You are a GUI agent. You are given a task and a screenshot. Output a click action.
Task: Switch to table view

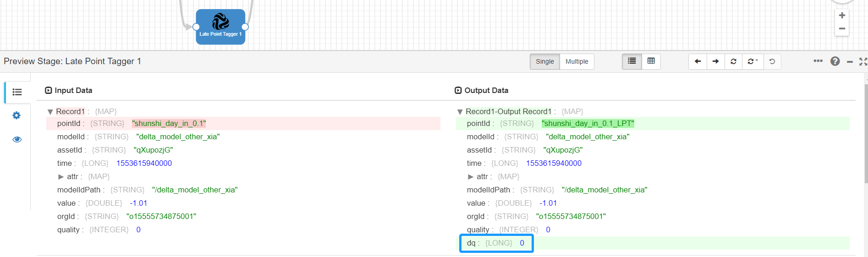point(651,61)
